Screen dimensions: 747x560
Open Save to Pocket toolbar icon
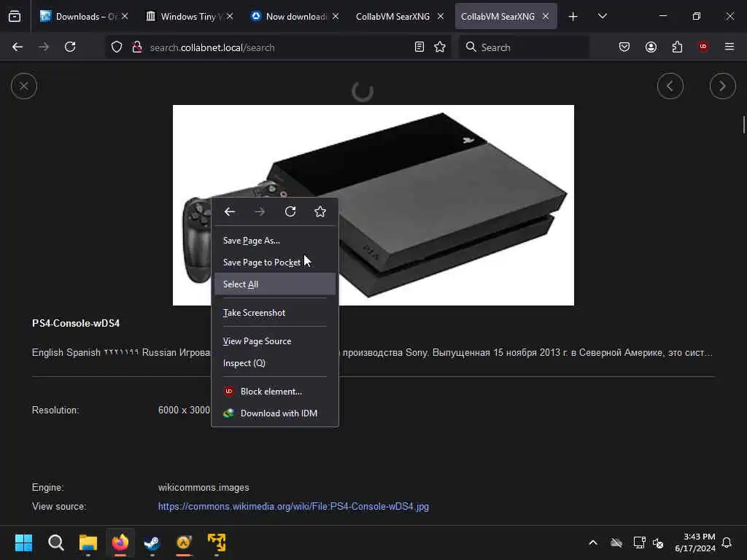[x=624, y=47]
